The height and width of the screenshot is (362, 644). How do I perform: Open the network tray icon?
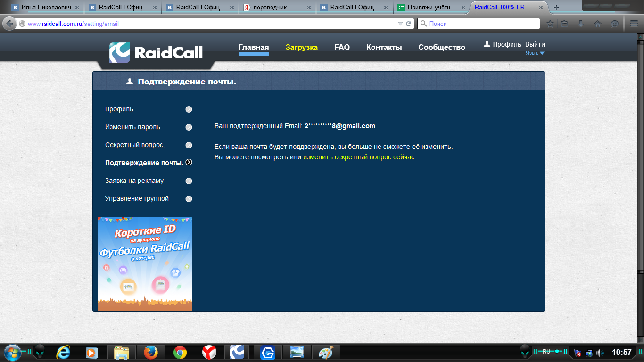pos(589,353)
